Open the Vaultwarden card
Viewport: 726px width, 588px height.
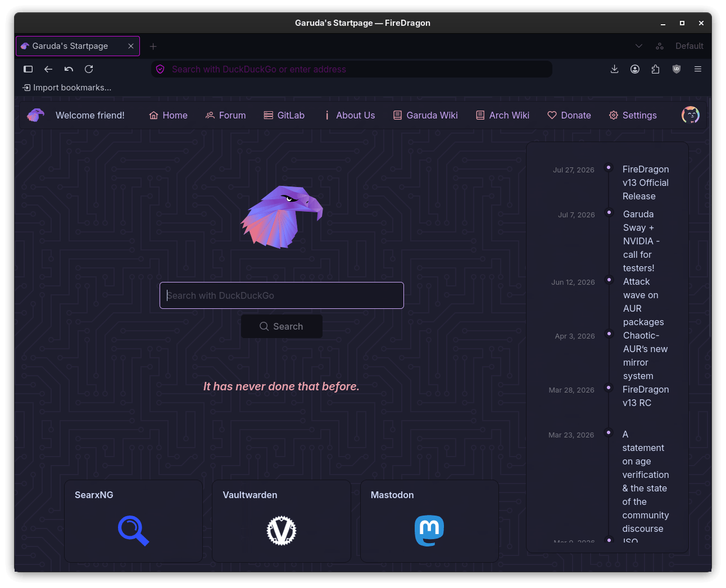pos(282,521)
